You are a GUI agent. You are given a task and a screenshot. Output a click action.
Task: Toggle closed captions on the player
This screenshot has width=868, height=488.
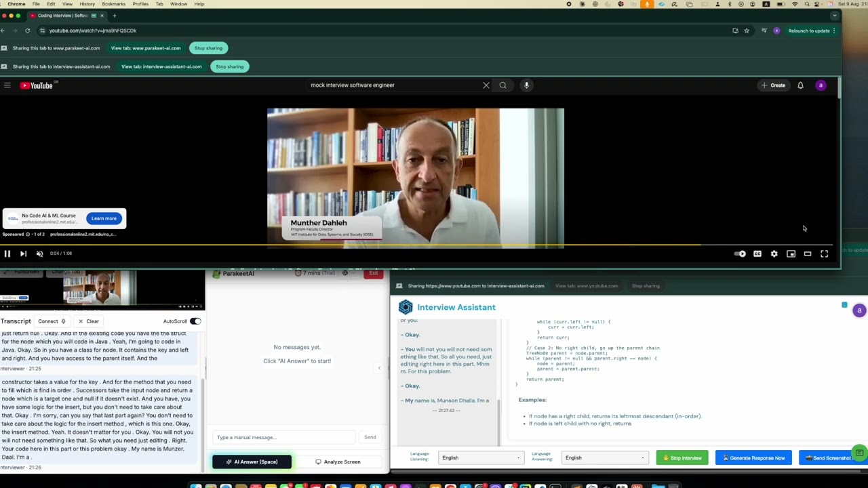757,254
